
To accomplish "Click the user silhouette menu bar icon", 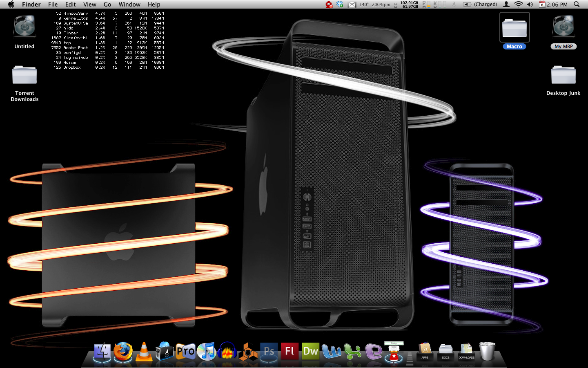I will pyautogui.click(x=506, y=4).
